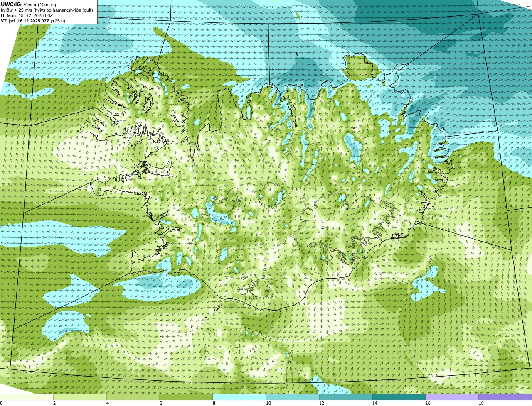532x406 pixels.
Task: Click the 14–16 m/s dark teal legend swatch
Action: pyautogui.click(x=399, y=397)
